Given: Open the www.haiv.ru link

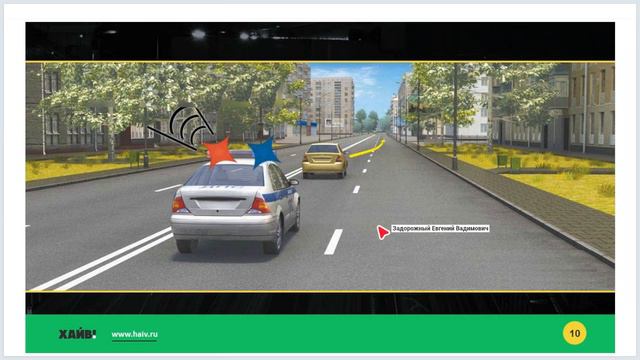Looking at the screenshot, I should [134, 334].
